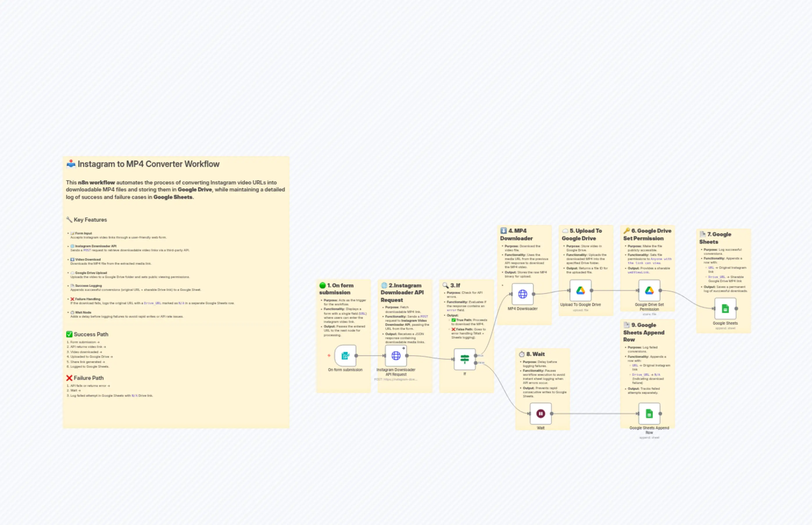
Task: Select the 8. Wait sticky note
Action: (535, 354)
